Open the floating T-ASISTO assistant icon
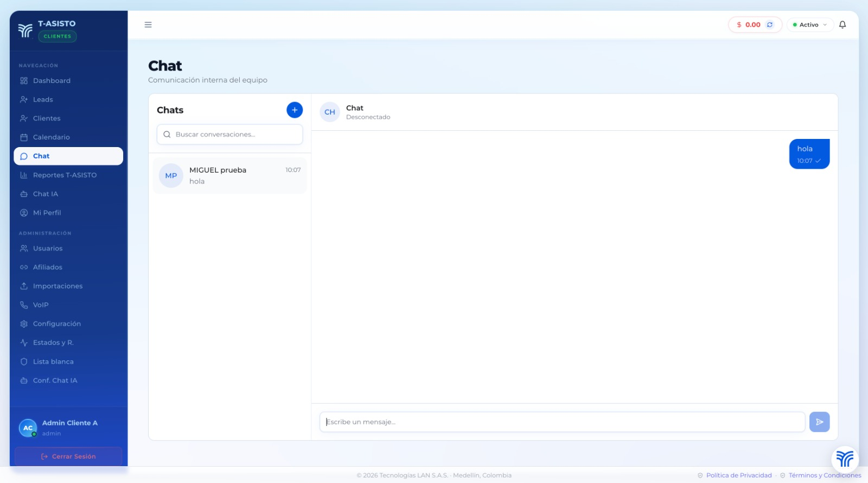 click(844, 459)
